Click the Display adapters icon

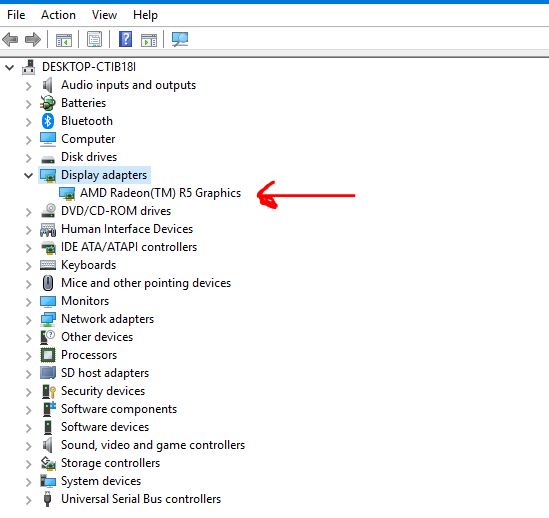click(48, 175)
